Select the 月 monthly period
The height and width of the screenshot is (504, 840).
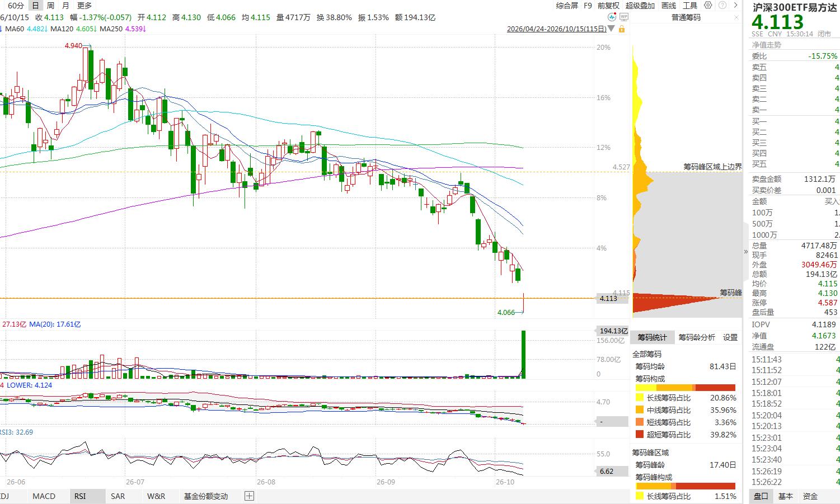(x=65, y=6)
